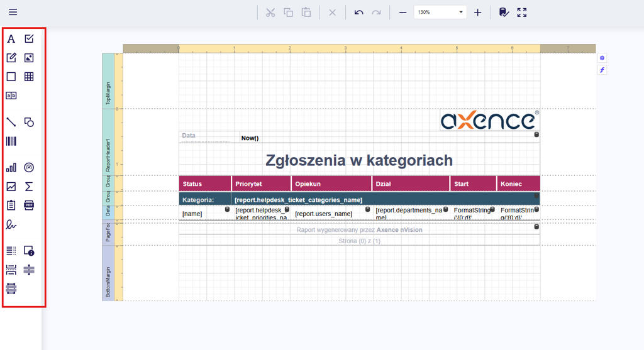Select the Label (A) tool in toolbox

pos(11,39)
